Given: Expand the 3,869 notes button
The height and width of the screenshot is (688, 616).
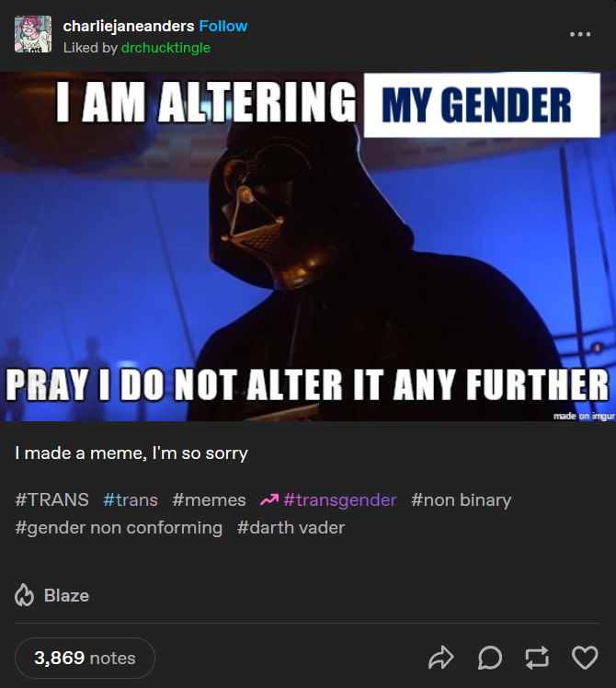Looking at the screenshot, I should click(x=85, y=659).
